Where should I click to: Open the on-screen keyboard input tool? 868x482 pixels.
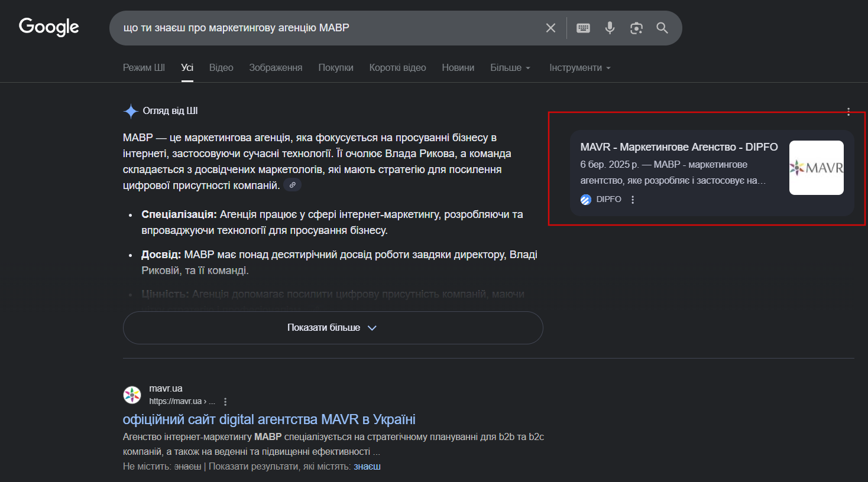[583, 28]
